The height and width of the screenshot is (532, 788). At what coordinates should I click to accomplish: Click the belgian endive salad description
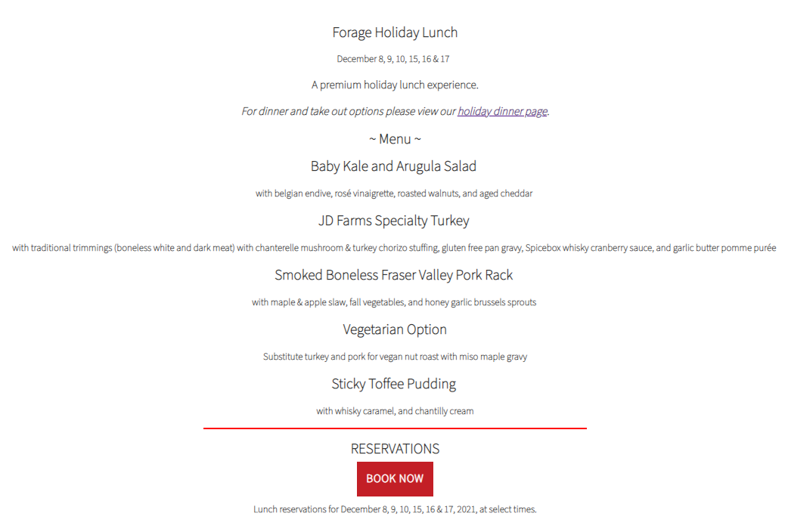[394, 193]
